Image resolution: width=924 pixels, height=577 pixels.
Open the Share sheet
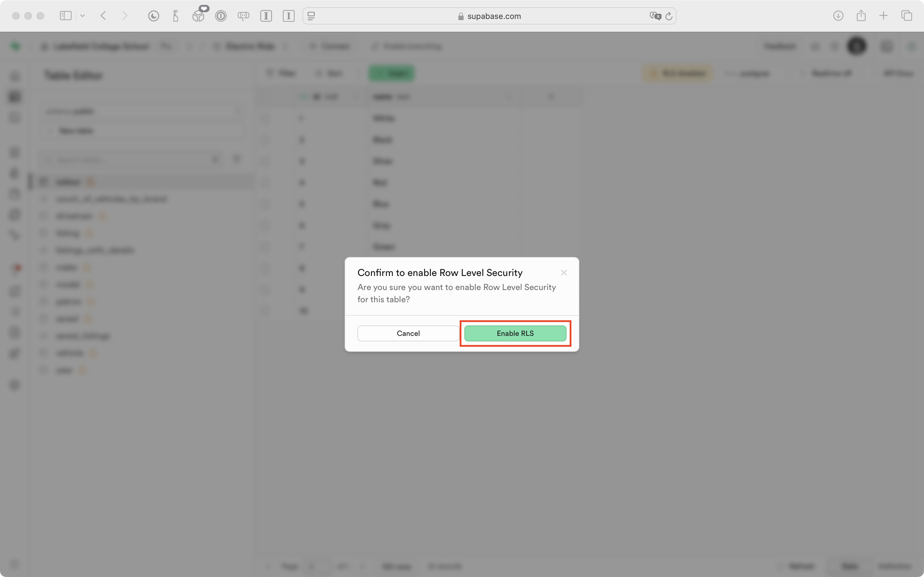(x=861, y=16)
